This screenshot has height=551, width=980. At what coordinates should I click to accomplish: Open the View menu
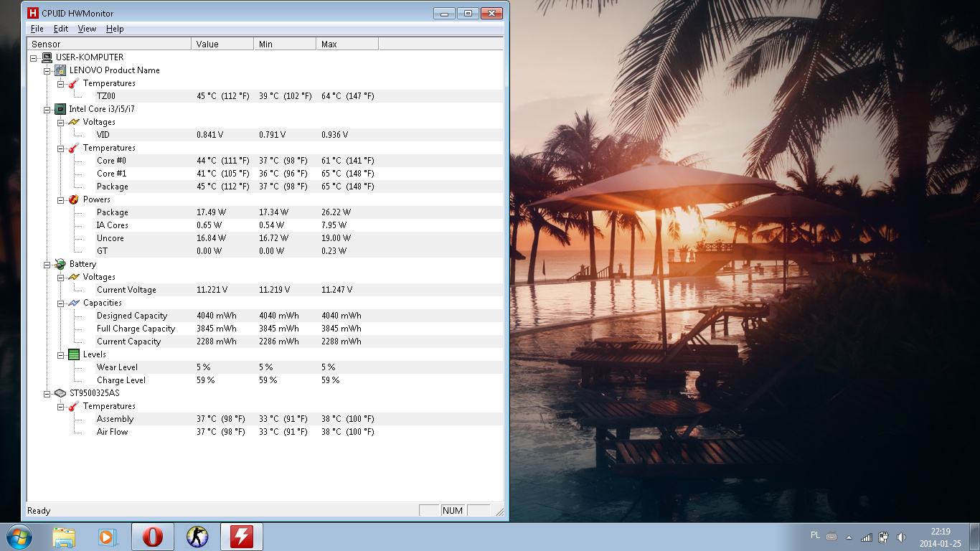click(x=87, y=29)
